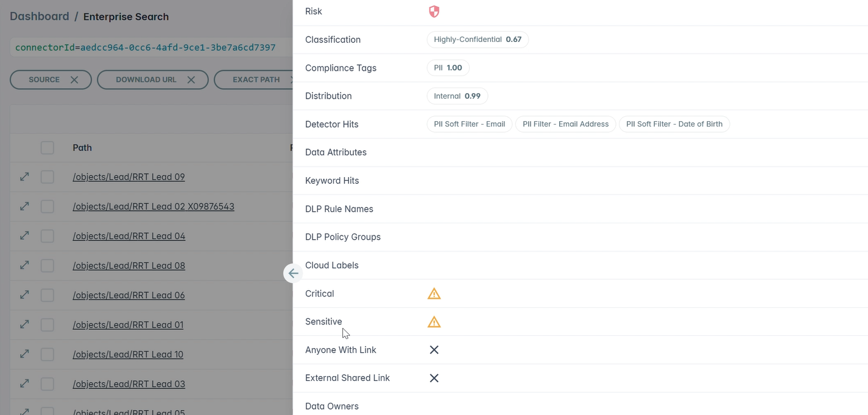Image resolution: width=868 pixels, height=415 pixels.
Task: Click the PII 1.00 compliance tag
Action: tap(448, 68)
